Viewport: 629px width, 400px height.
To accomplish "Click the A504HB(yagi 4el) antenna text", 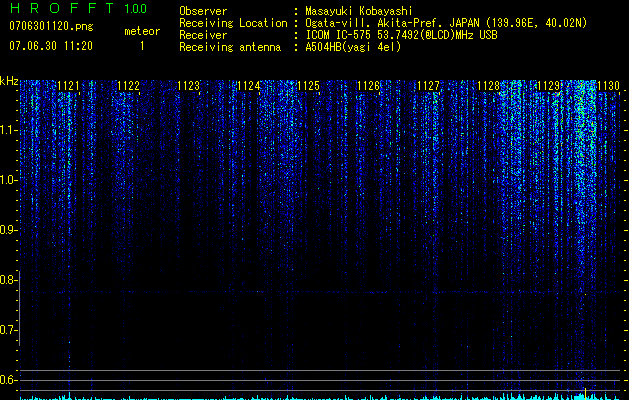I will pos(353,47).
